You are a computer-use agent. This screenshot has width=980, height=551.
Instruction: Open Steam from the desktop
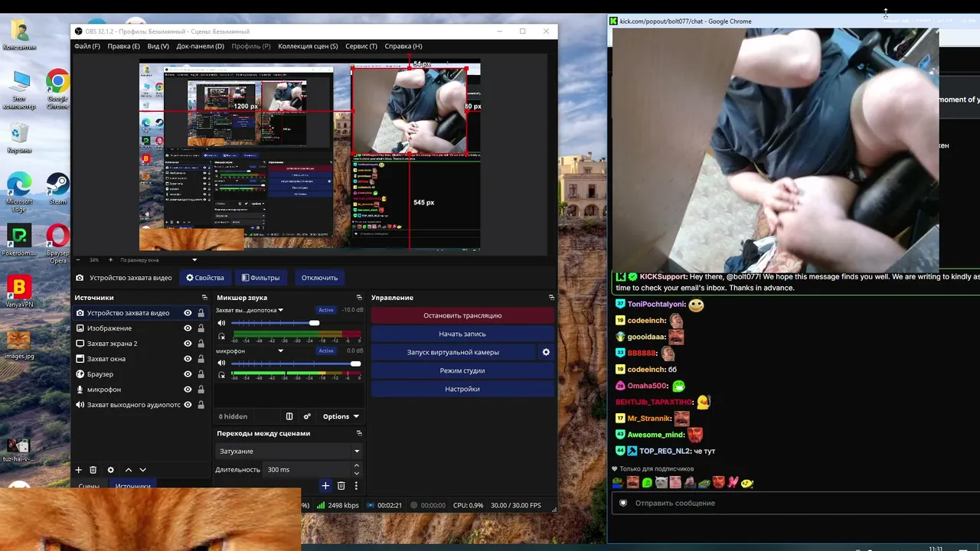57,188
